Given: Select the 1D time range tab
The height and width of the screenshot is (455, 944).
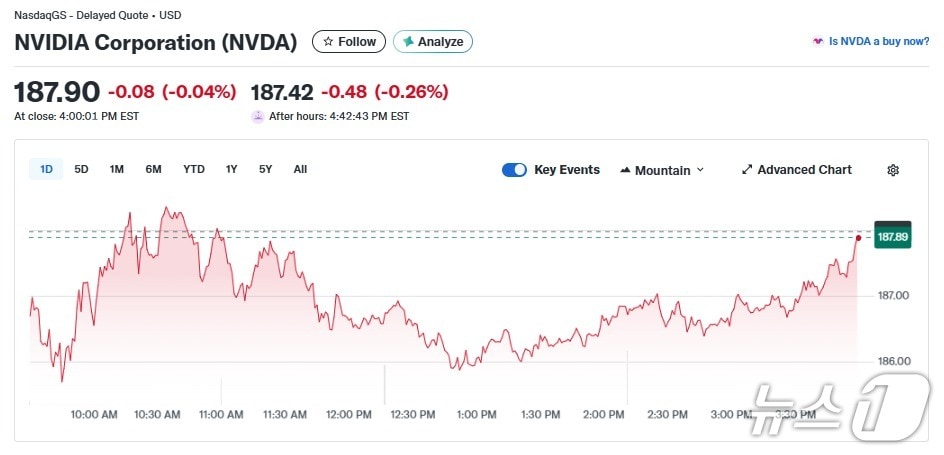Looking at the screenshot, I should pyautogui.click(x=46, y=169).
